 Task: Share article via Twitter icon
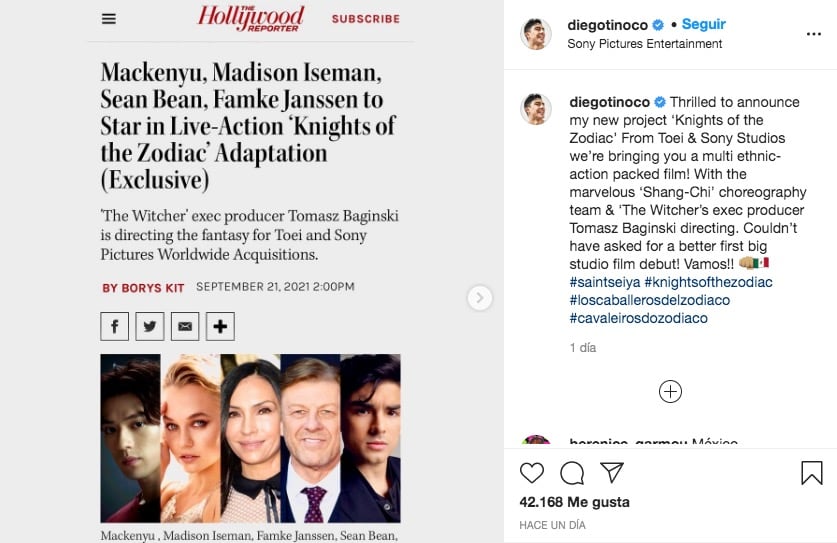pos(149,326)
